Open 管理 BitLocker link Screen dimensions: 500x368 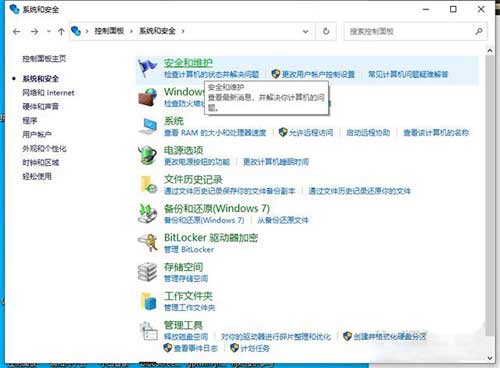(x=189, y=249)
